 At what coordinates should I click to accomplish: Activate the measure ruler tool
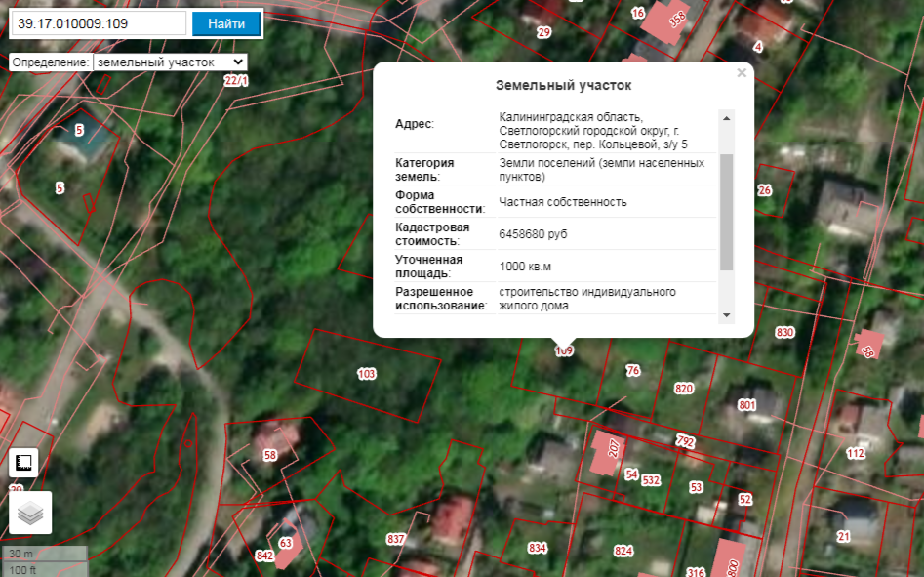click(26, 463)
